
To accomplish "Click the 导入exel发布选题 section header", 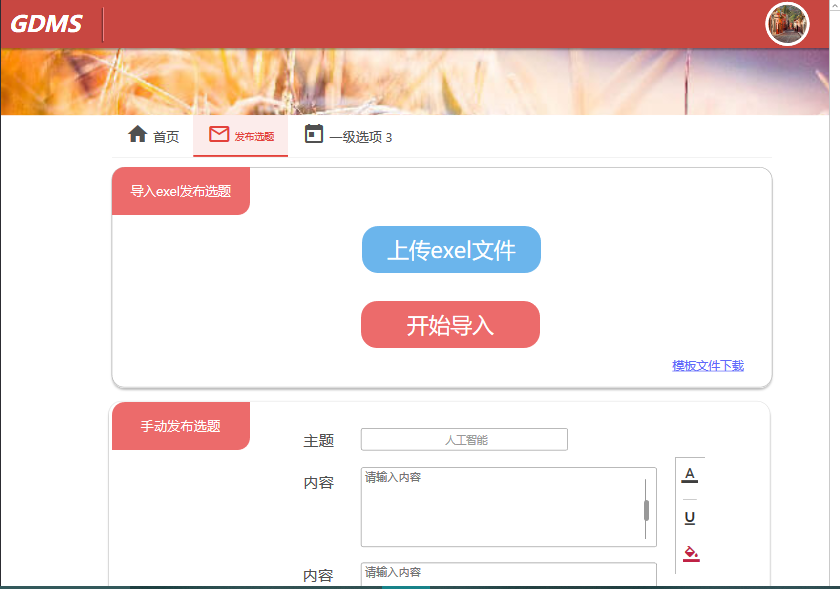I will coord(181,191).
